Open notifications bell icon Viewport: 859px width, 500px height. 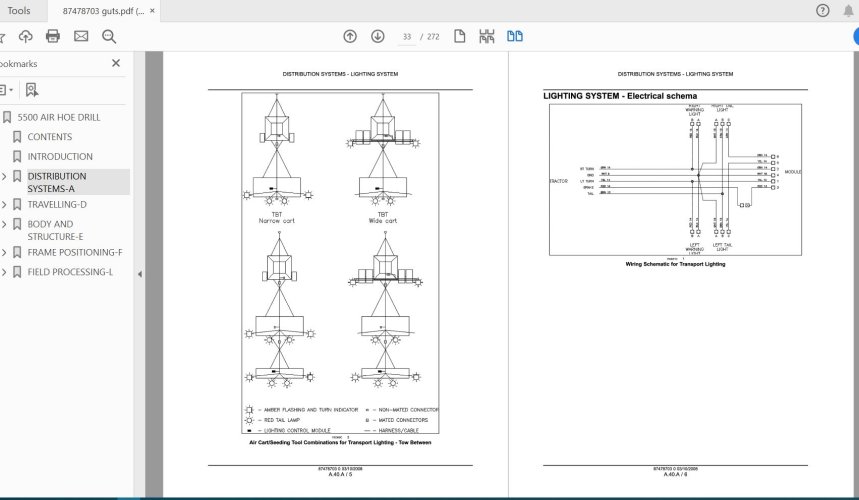click(x=849, y=11)
